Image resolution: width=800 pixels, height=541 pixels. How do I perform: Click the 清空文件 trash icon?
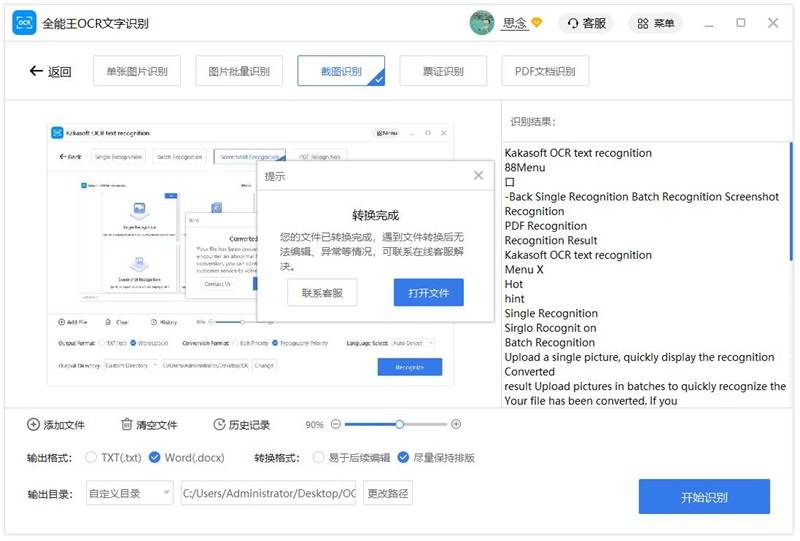click(126, 425)
